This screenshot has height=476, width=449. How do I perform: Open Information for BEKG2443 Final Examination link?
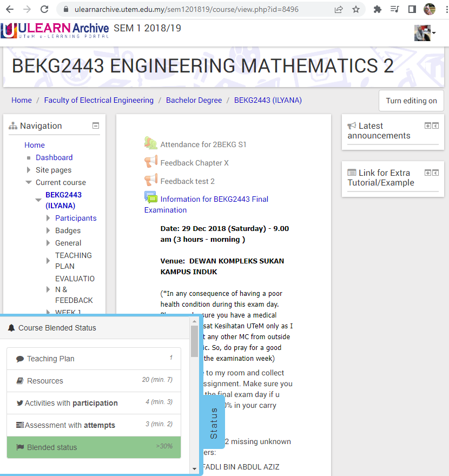[x=214, y=199]
